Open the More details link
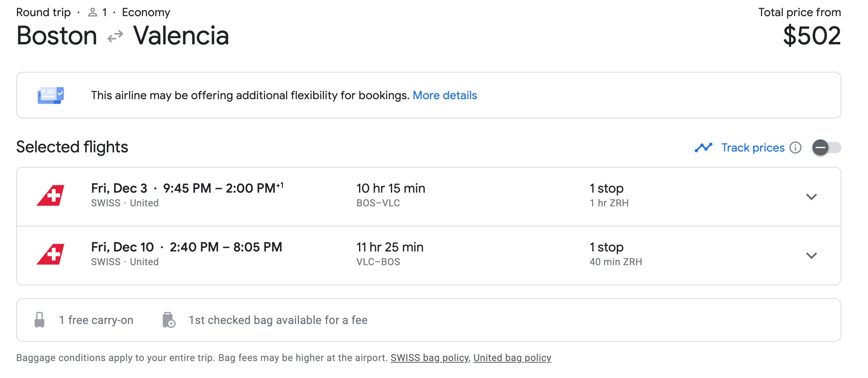 [x=444, y=96]
